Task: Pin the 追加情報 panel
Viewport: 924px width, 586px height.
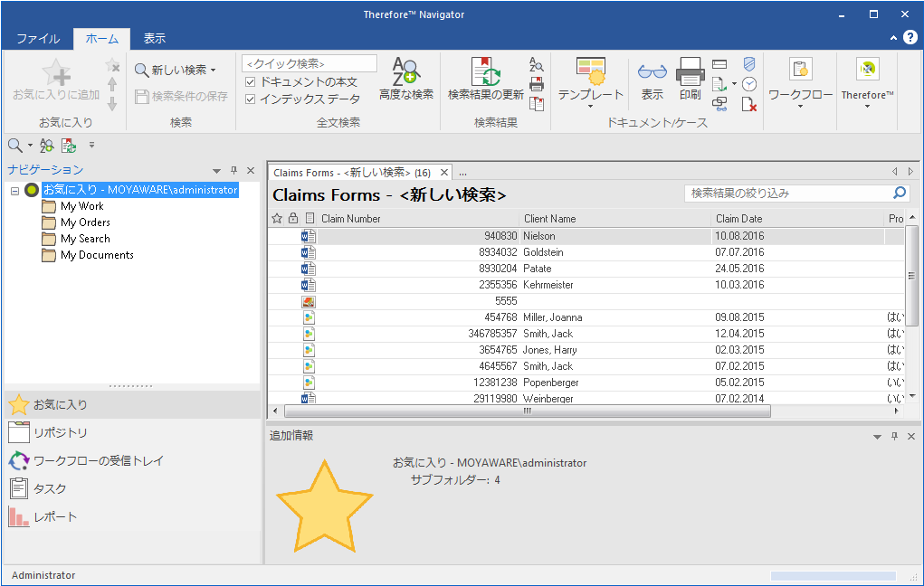Action: pos(894,436)
